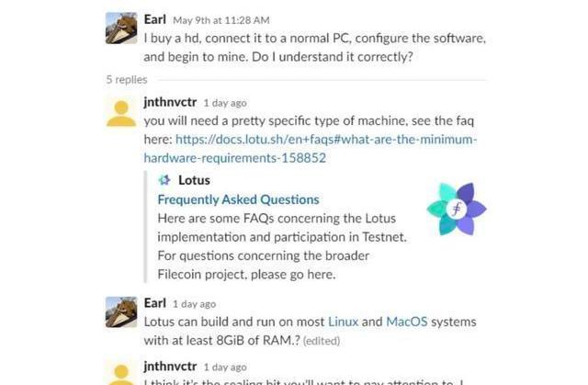Click the jnthnvctr username on the first reply
588x385 pixels.
[x=170, y=102]
